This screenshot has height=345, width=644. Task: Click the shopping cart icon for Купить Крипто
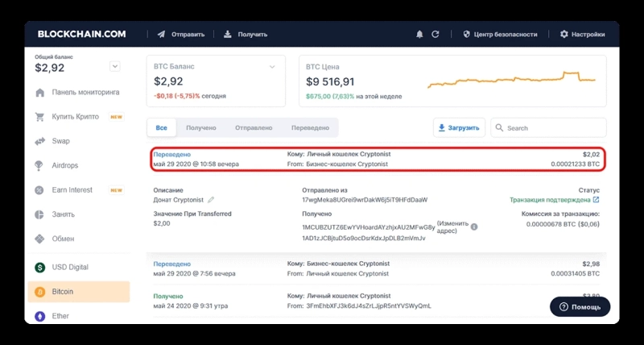[39, 117]
